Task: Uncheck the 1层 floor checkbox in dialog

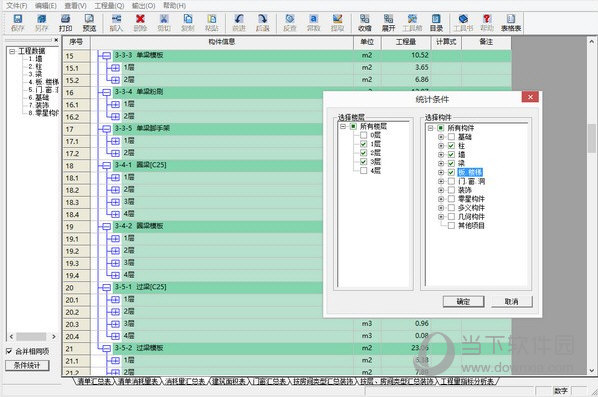Action: tap(363, 144)
